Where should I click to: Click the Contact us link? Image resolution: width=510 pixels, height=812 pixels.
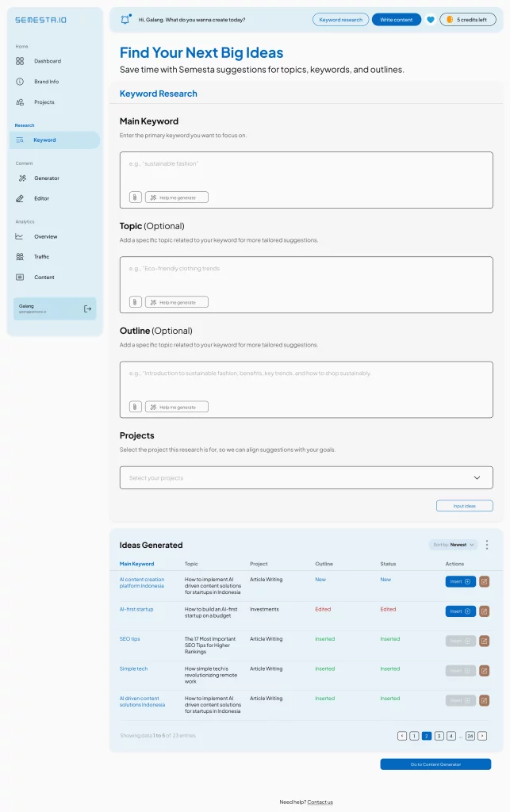click(320, 802)
